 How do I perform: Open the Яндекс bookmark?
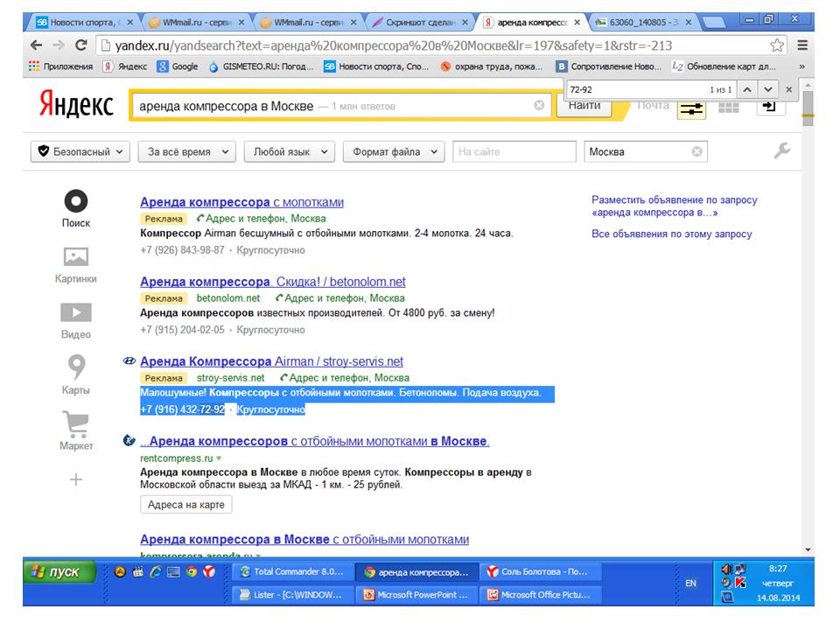[x=125, y=66]
